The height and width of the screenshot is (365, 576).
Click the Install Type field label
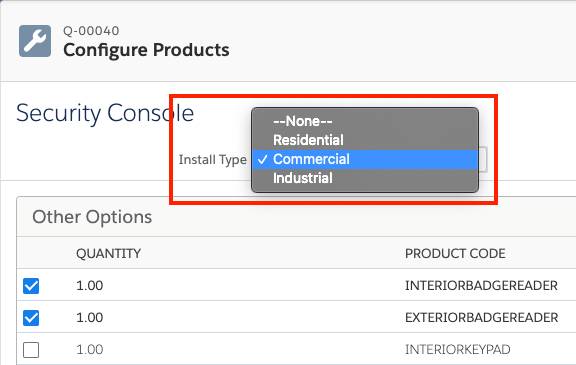pos(213,160)
